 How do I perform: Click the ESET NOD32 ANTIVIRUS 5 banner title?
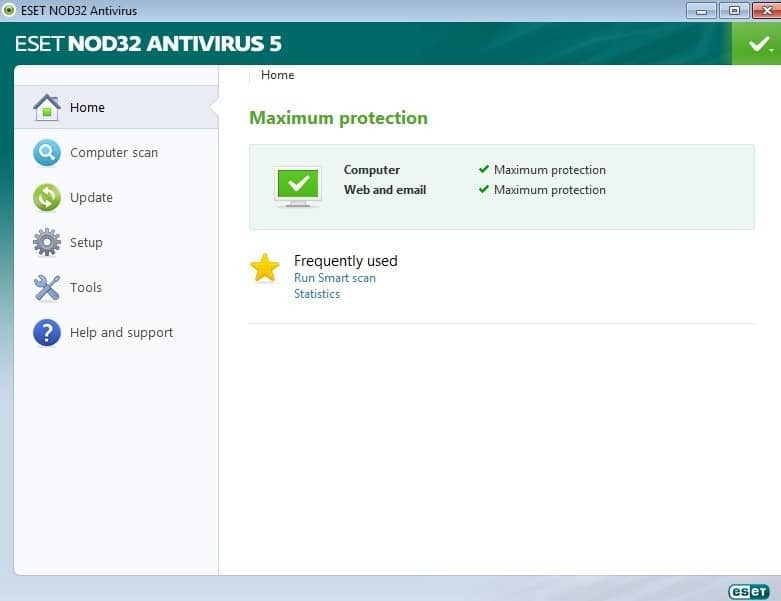148,44
